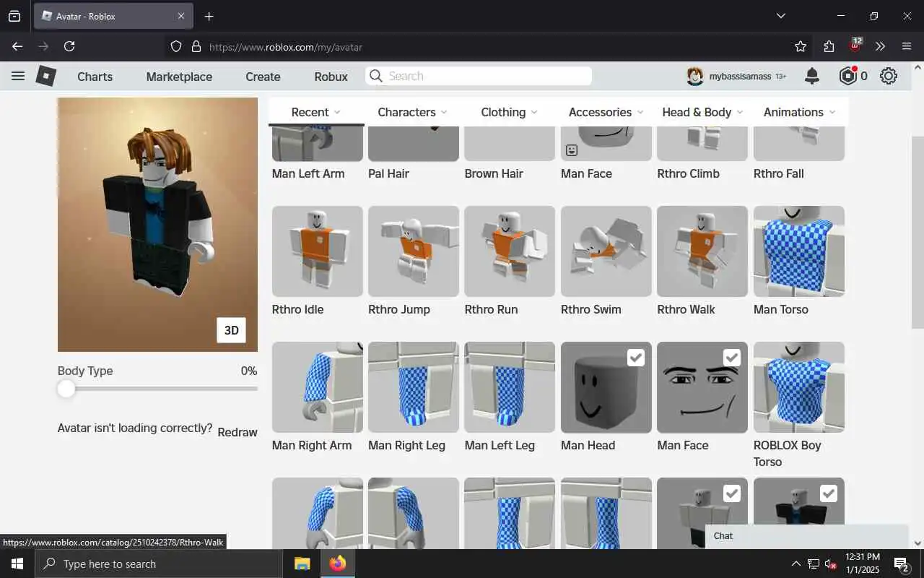The width and height of the screenshot is (924, 578).
Task: Click the Roblox search field
Action: click(x=479, y=76)
